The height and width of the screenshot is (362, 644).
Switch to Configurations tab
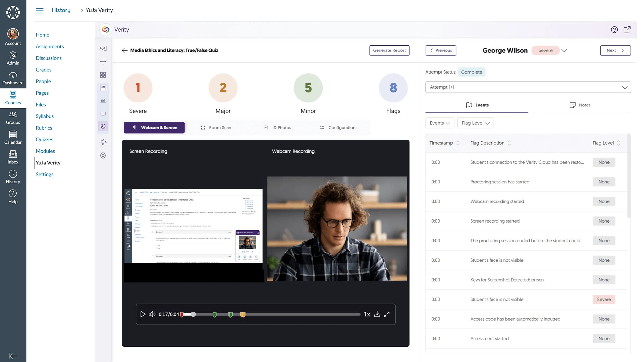[x=339, y=128]
